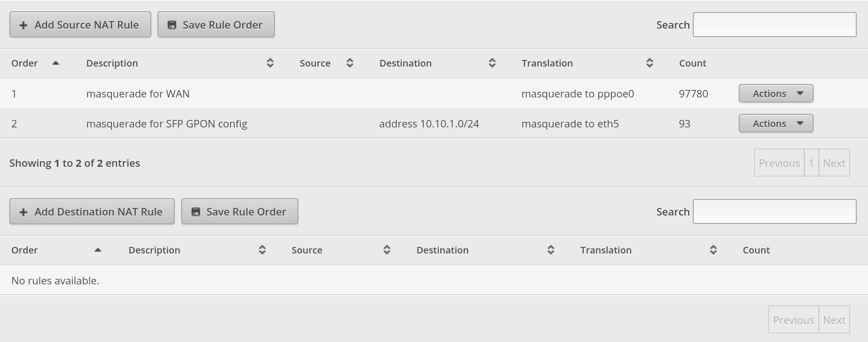Toggle Order sort arrow in source NAT table

click(56, 63)
